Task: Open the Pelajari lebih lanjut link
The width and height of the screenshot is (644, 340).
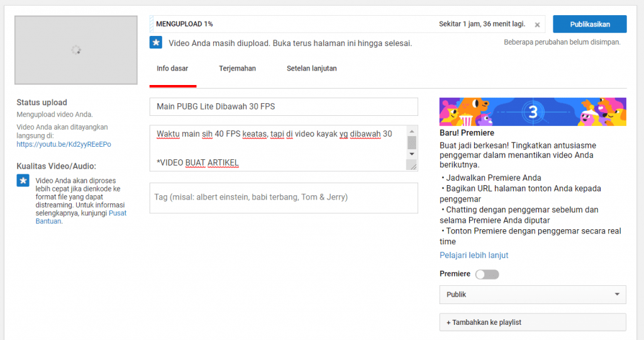Action: point(474,255)
